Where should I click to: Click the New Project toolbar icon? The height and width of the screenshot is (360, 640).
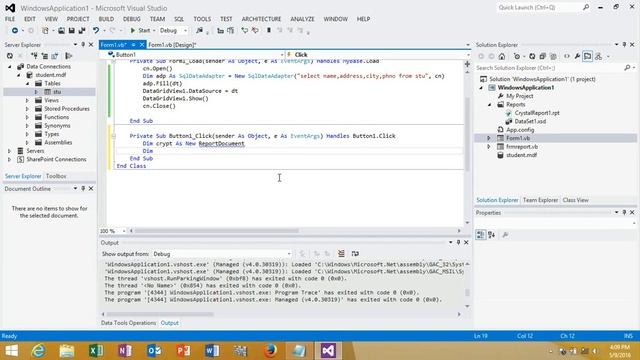[x=45, y=31]
